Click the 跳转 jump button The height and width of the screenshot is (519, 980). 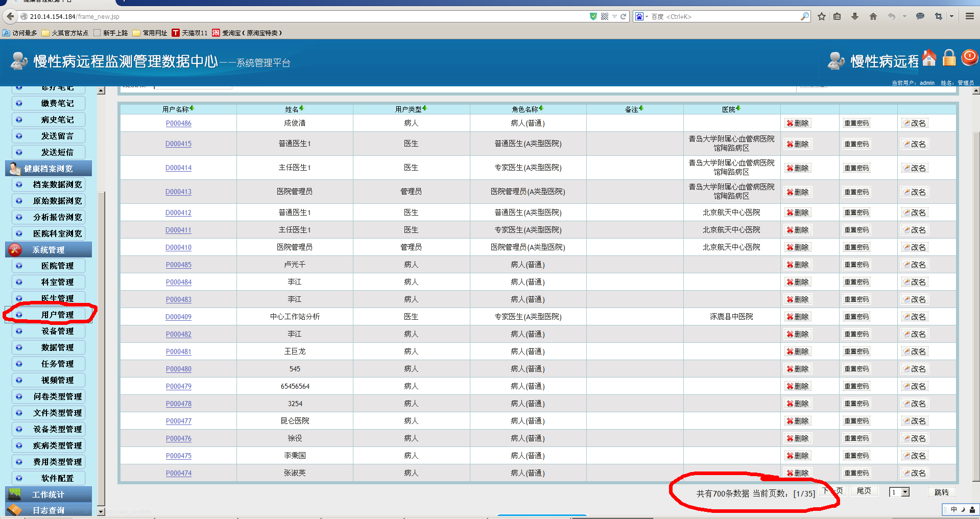[x=942, y=492]
